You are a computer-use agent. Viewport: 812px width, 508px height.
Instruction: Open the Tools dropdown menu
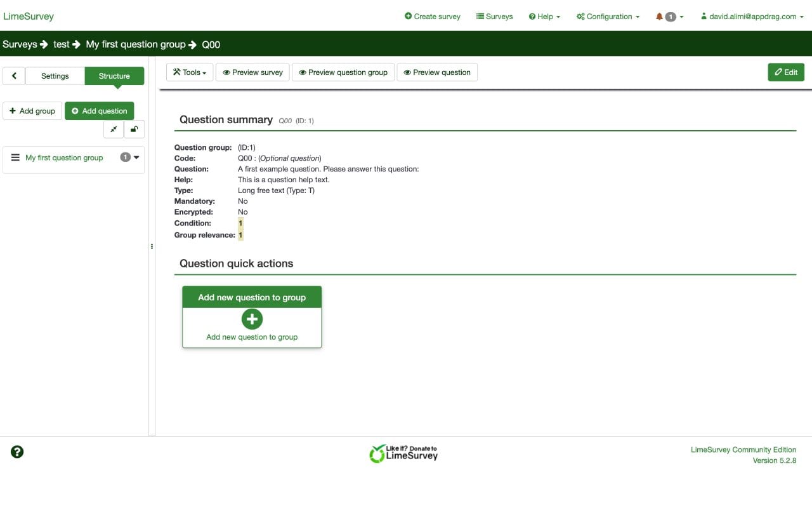pyautogui.click(x=189, y=72)
